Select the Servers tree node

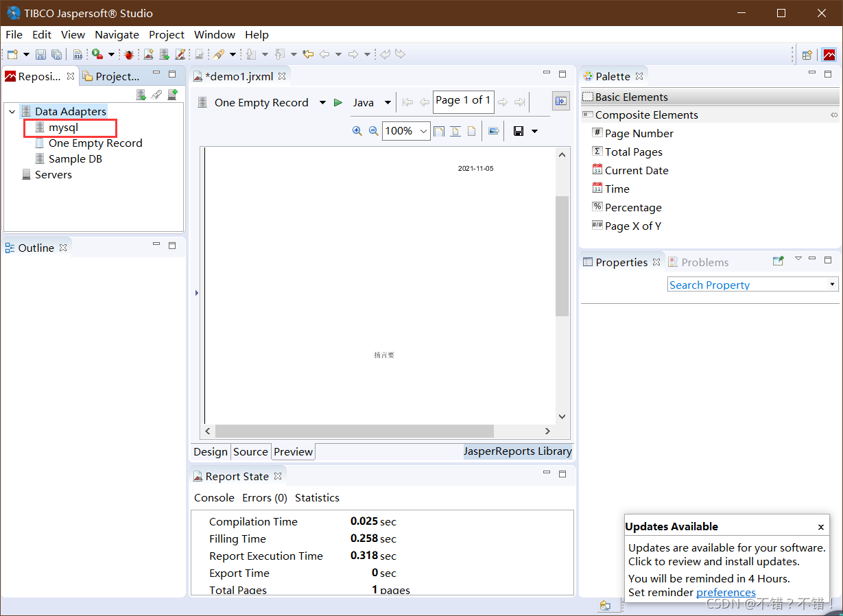pyautogui.click(x=54, y=174)
